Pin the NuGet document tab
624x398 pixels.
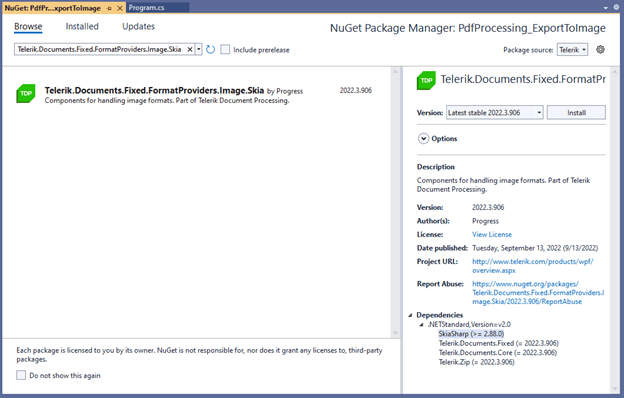pyautogui.click(x=109, y=8)
